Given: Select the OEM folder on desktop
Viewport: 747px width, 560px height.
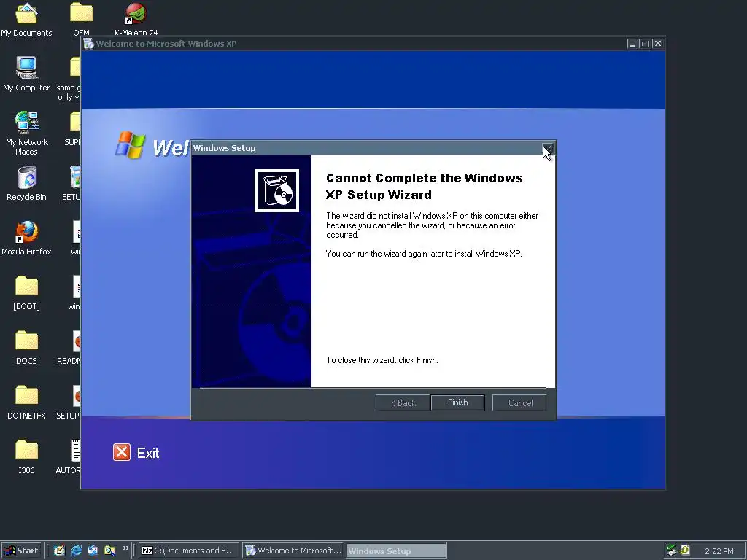Looking at the screenshot, I should 81,19.
